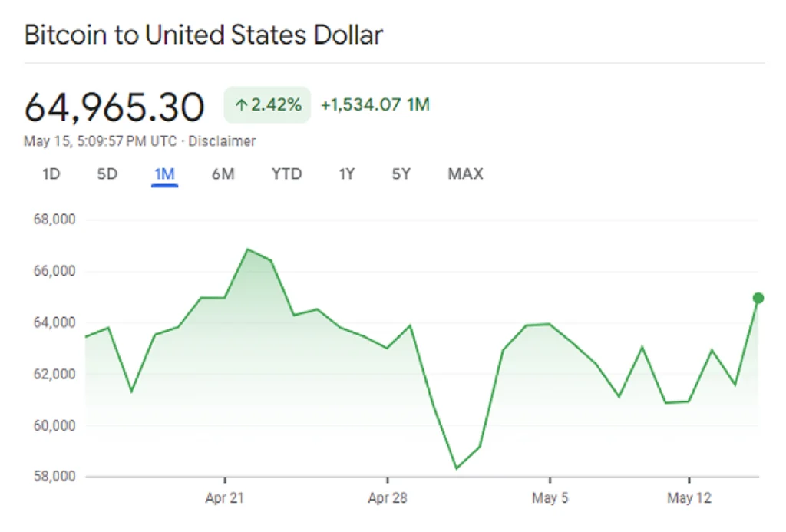Click the Apr 21 date marker
The image size is (786, 532).
point(225,499)
